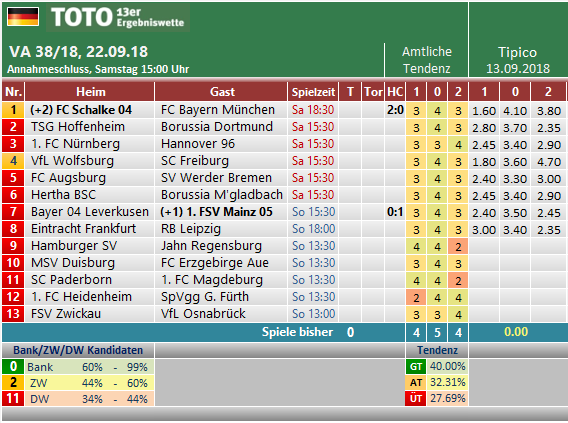Select match number 1 yellow badge
This screenshot has height=423, width=568.
(13, 110)
